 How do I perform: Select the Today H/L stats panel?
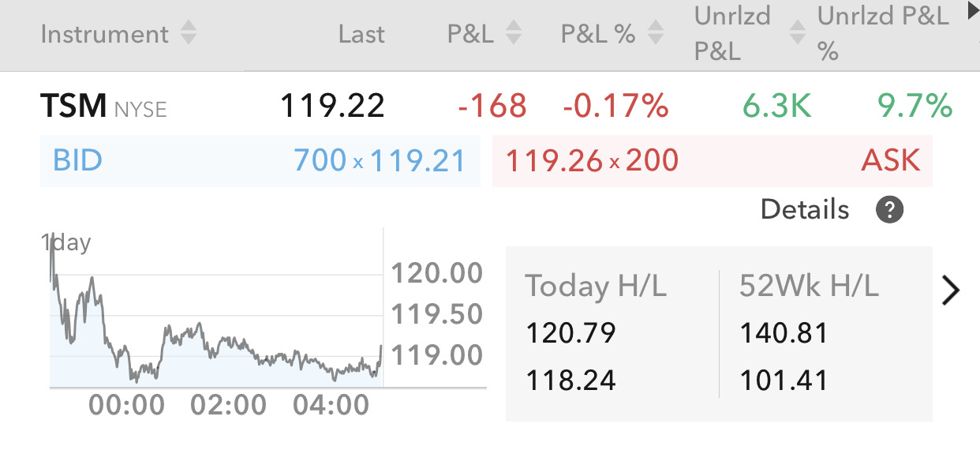coord(612,334)
